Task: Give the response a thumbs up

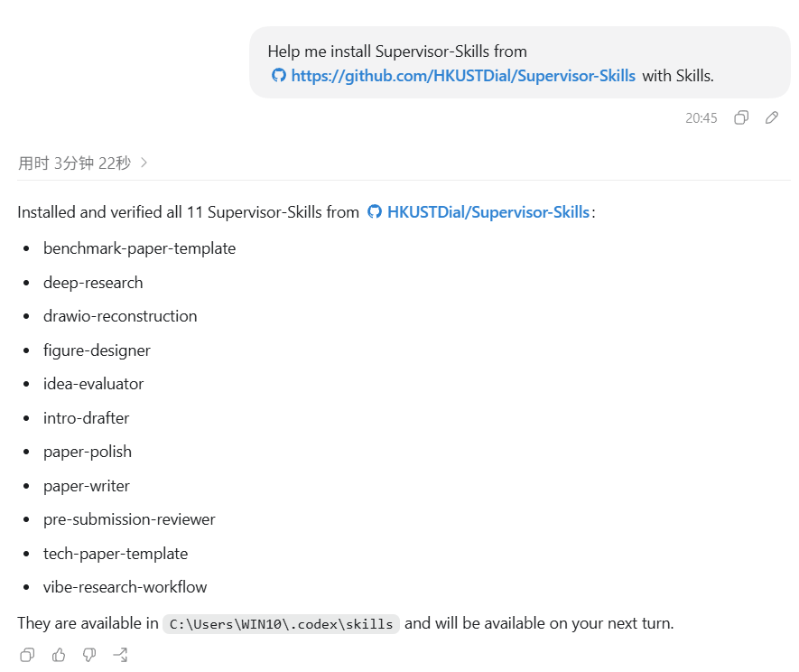Action: click(x=59, y=655)
